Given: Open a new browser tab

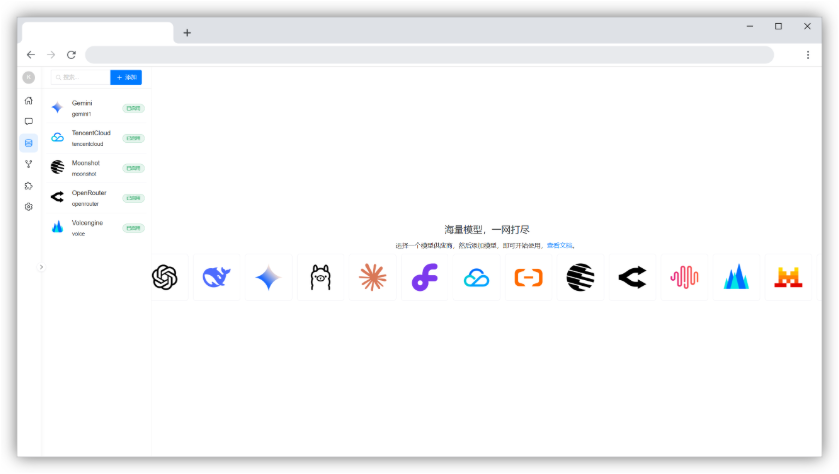Looking at the screenshot, I should pyautogui.click(x=187, y=33).
